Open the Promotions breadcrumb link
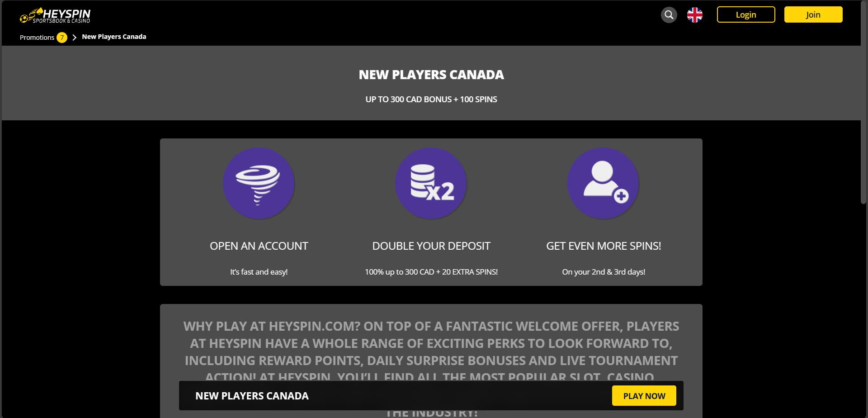The image size is (868, 418). pos(37,38)
